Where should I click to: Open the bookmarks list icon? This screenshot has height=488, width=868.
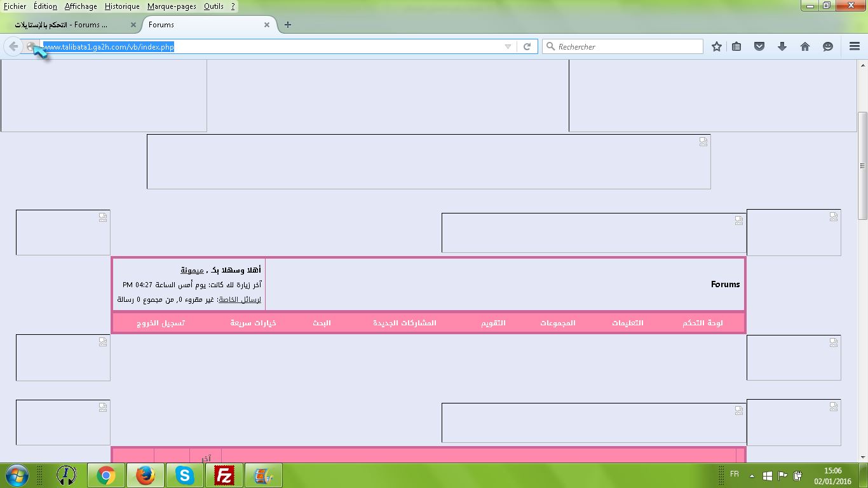[x=736, y=46]
